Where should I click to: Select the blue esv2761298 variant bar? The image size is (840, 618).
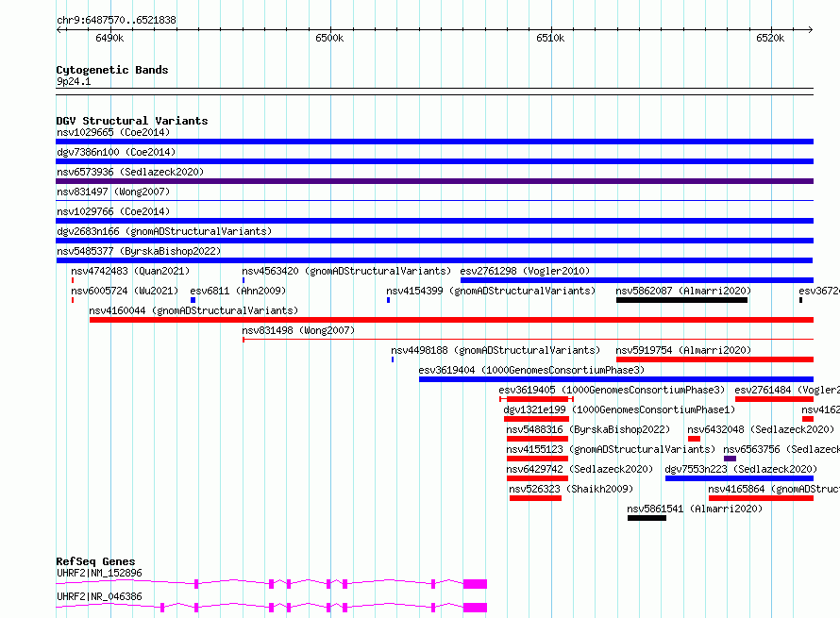(x=637, y=280)
